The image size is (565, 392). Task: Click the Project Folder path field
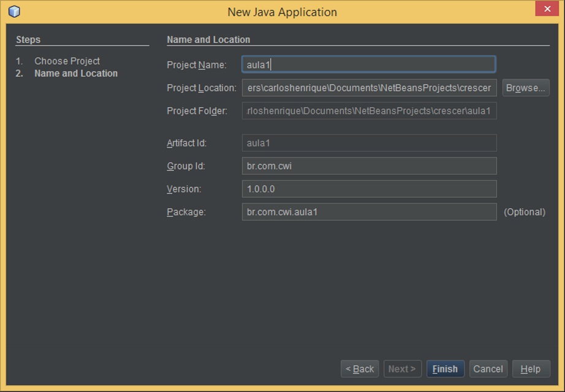(x=370, y=111)
